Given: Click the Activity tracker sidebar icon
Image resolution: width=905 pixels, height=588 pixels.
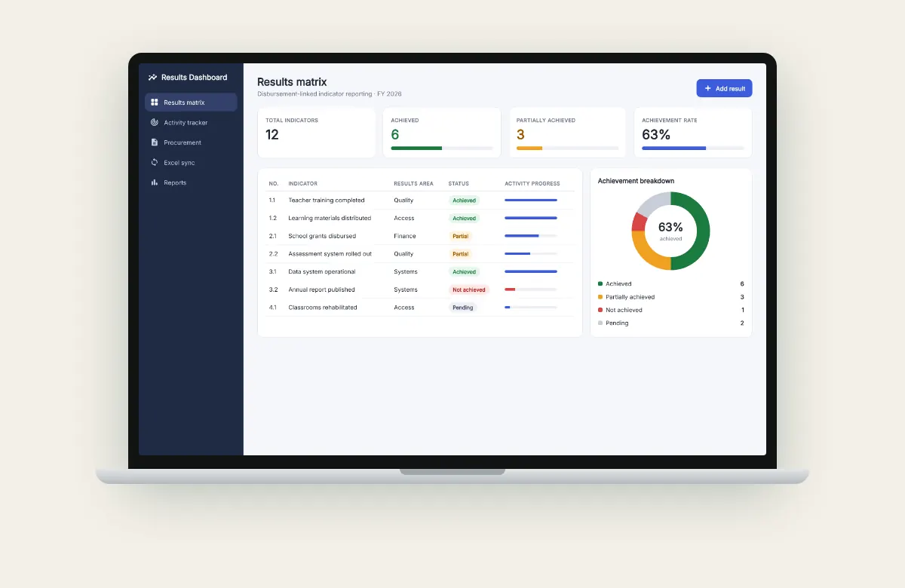Looking at the screenshot, I should 155,122.
